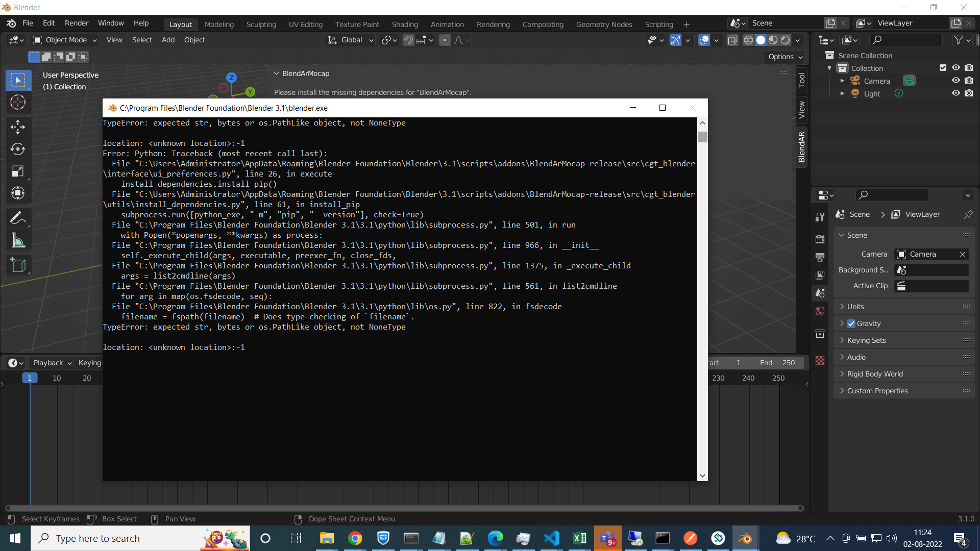Image resolution: width=980 pixels, height=551 pixels.
Task: Select the Add Cube tool
Action: tap(18, 265)
